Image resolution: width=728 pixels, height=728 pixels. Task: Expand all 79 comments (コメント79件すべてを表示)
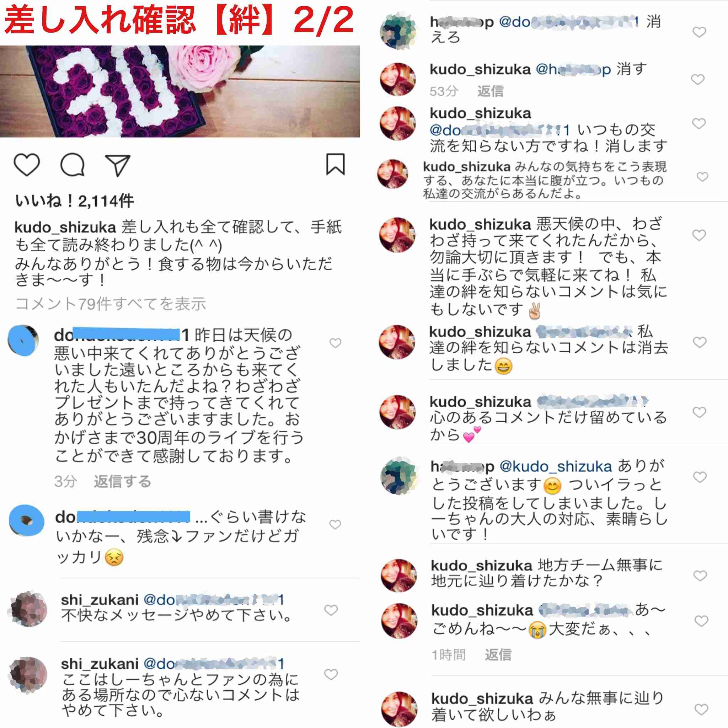111,304
